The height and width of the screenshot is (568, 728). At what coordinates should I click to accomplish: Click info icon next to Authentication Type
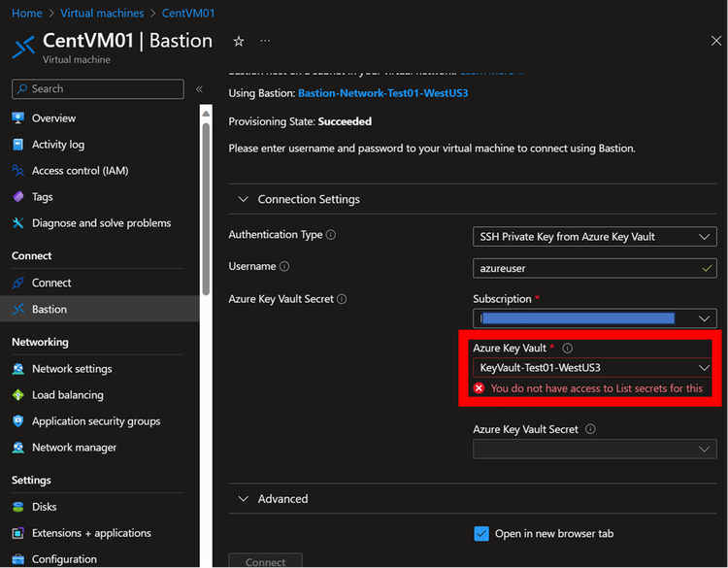[x=331, y=235]
